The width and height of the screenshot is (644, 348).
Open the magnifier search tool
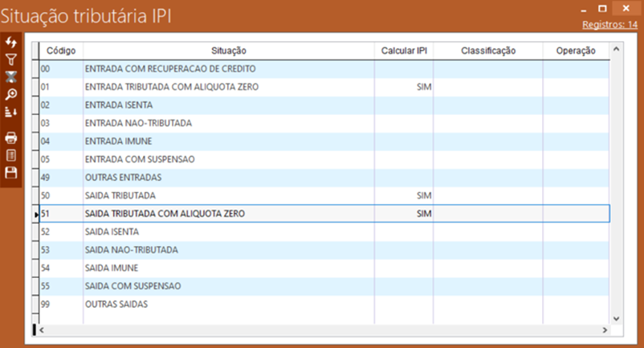tap(11, 94)
